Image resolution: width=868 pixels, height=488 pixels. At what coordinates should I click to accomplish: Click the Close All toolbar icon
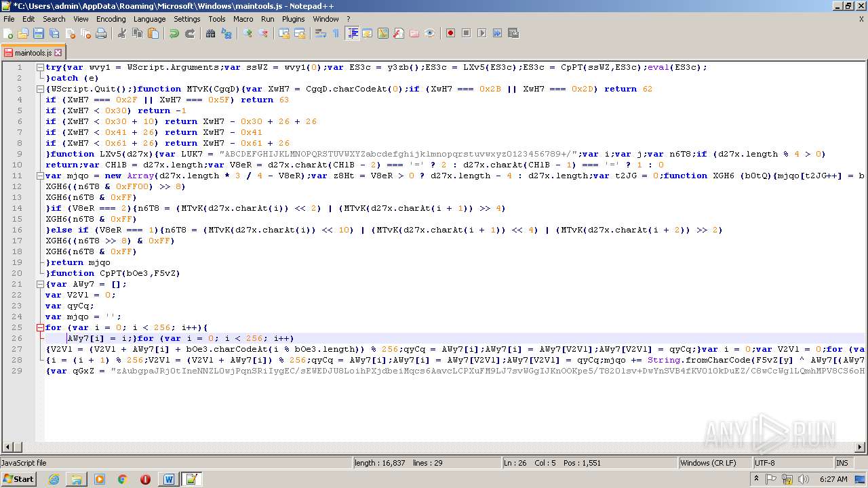coord(85,33)
